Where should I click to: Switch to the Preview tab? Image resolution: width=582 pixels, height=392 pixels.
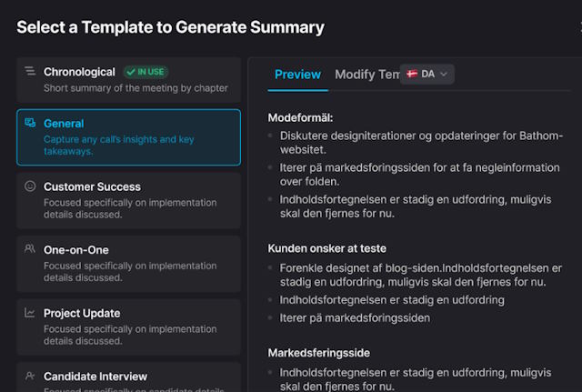(297, 75)
